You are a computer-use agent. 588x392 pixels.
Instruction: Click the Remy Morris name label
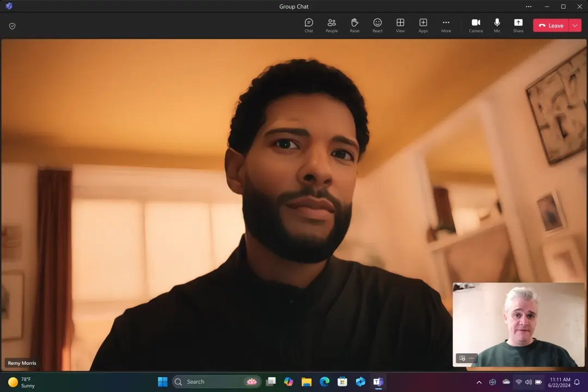pos(22,363)
